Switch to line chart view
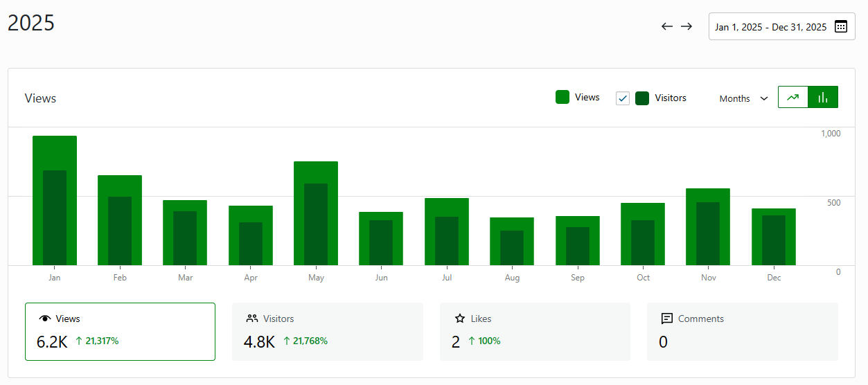The image size is (868, 385). [x=793, y=97]
